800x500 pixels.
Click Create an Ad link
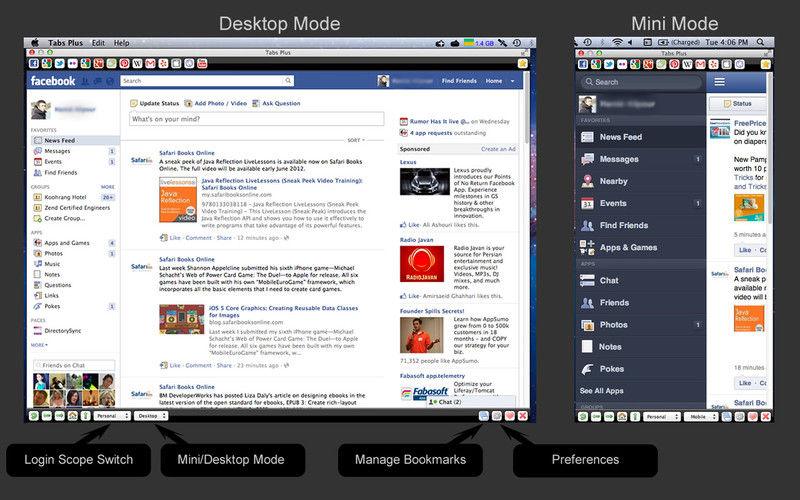click(x=498, y=149)
